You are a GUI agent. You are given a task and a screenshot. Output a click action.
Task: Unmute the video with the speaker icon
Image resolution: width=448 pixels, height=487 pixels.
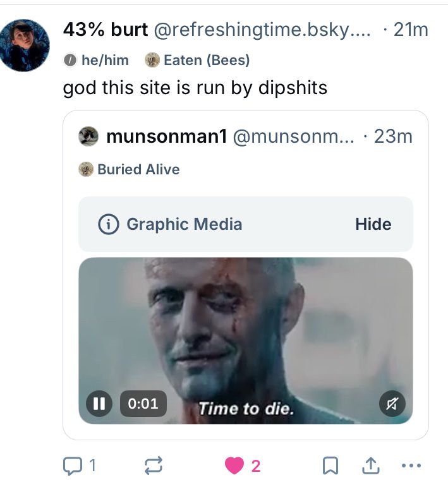click(392, 403)
